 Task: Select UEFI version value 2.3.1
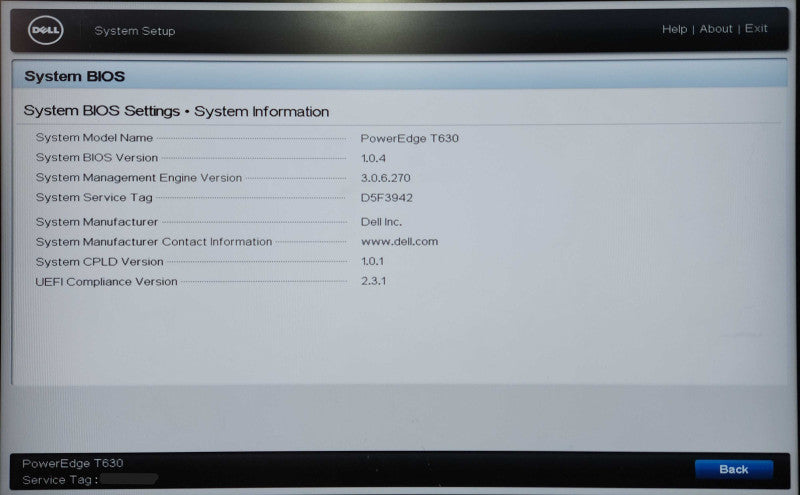tap(373, 281)
